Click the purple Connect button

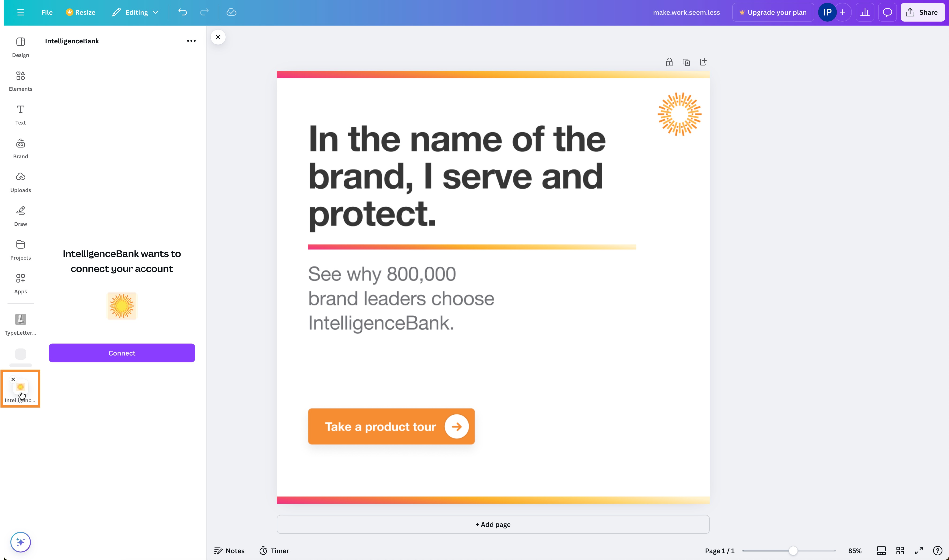coord(121,353)
